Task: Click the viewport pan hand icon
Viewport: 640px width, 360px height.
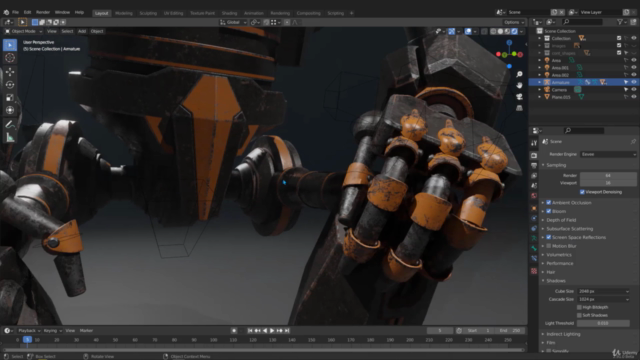Action: tap(519, 85)
